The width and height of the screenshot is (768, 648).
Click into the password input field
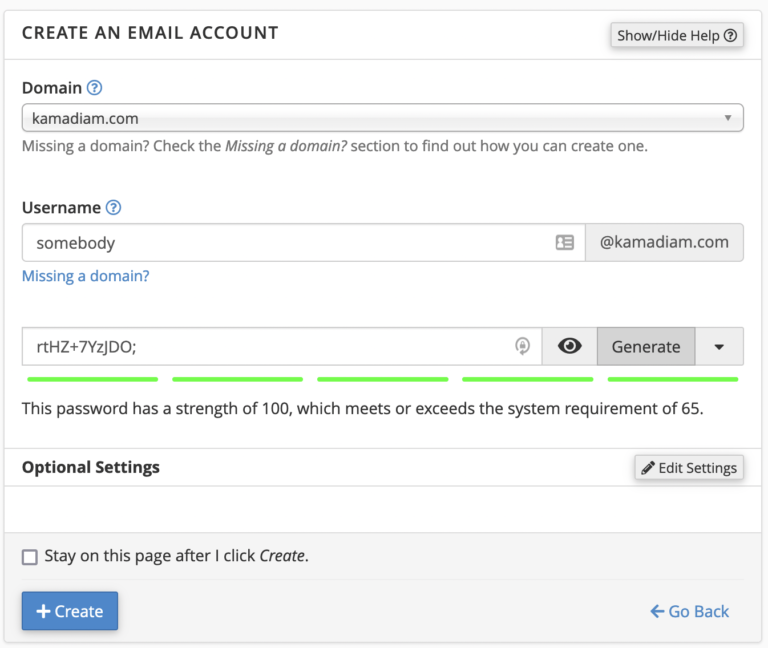(x=265, y=346)
